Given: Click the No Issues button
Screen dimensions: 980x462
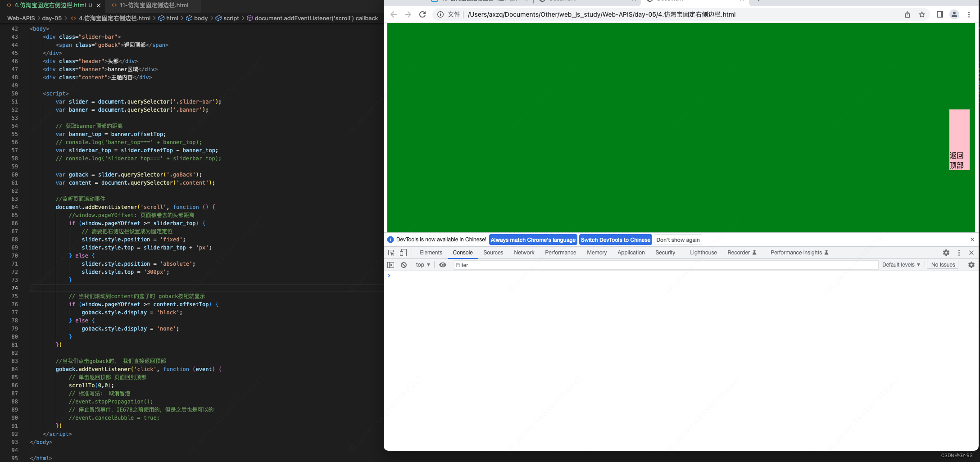Looking at the screenshot, I should point(943,265).
